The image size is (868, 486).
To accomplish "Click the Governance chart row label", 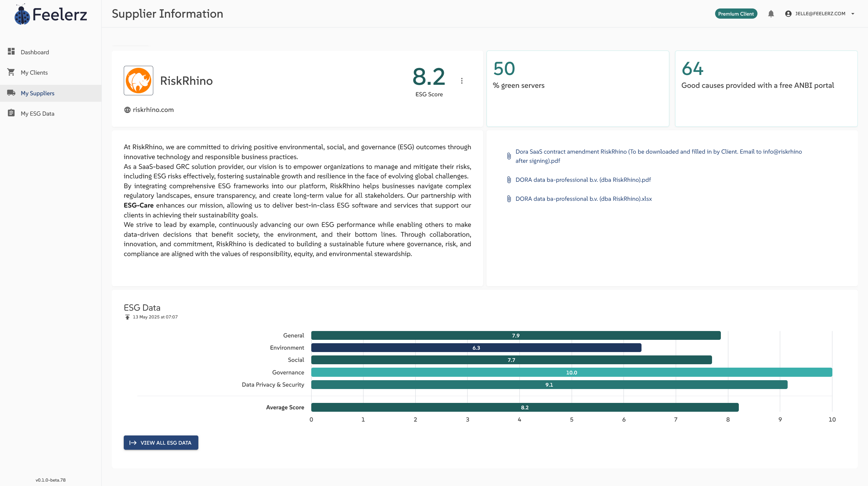I will click(288, 372).
